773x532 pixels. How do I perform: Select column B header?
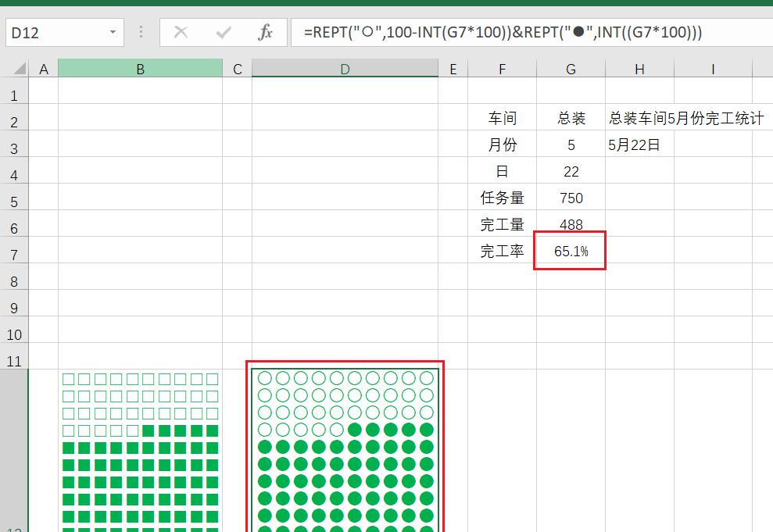(x=140, y=69)
